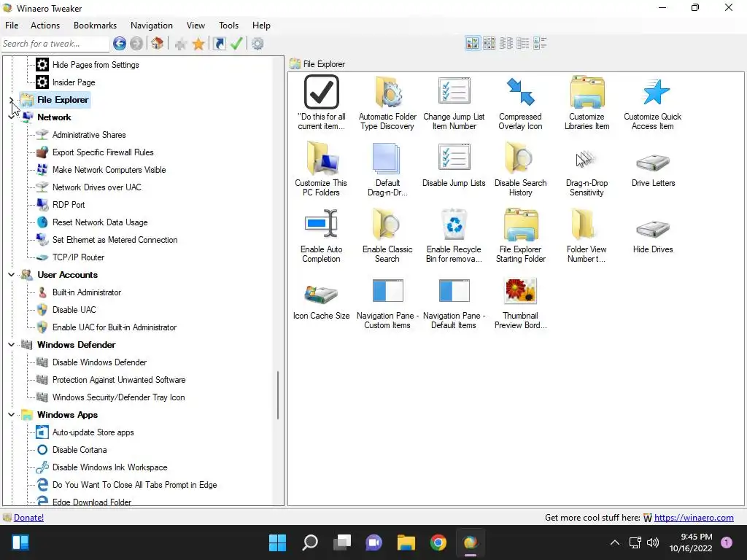Collapse the Network tree node
The height and width of the screenshot is (560, 747).
[11, 117]
